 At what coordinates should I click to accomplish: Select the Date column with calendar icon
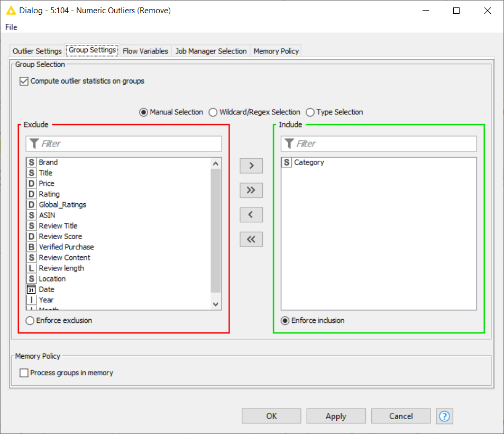click(47, 290)
